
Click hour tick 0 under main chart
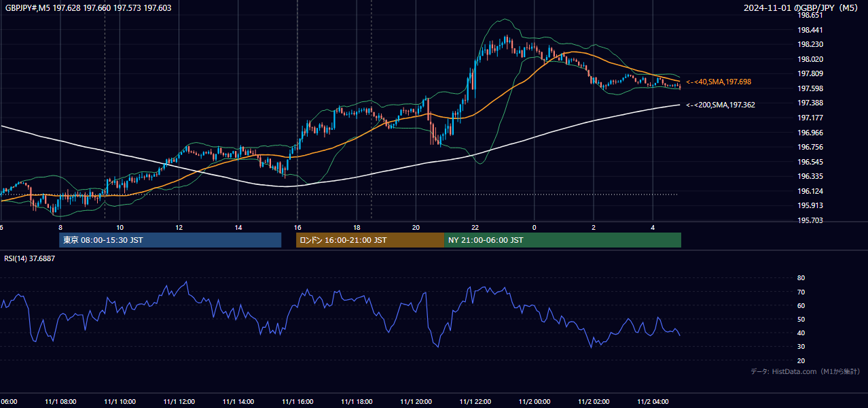click(x=534, y=227)
